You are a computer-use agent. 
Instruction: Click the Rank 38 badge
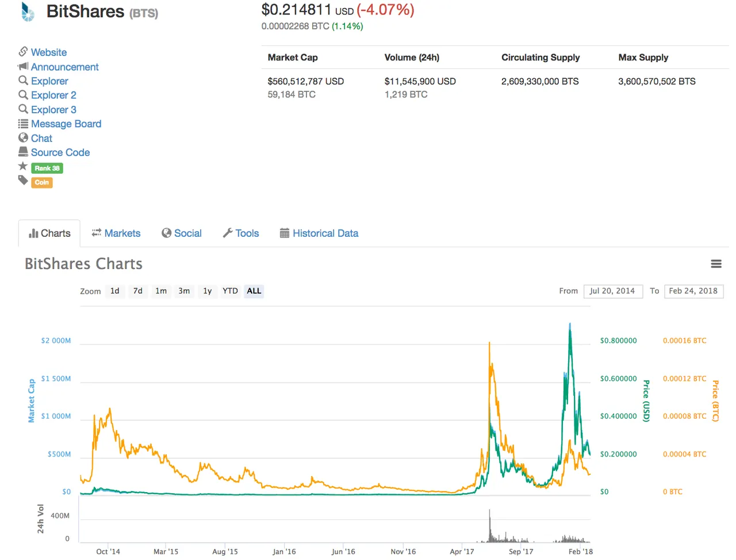point(47,168)
